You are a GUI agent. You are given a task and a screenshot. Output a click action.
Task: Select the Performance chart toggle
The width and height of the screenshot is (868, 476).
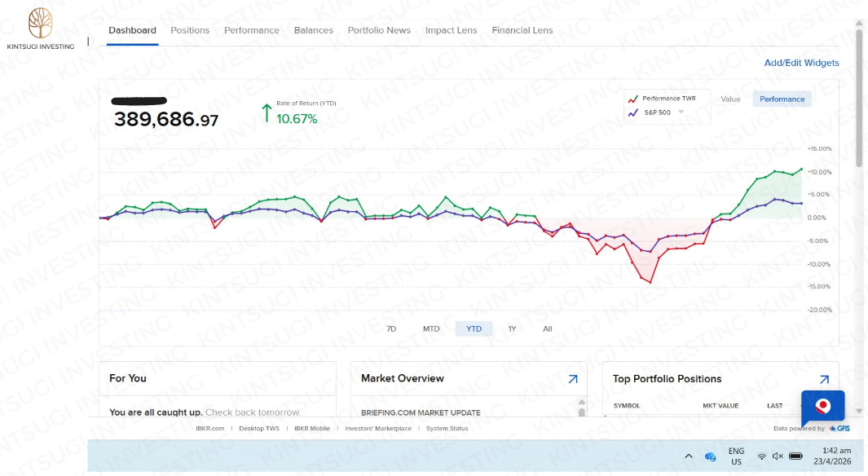point(782,99)
